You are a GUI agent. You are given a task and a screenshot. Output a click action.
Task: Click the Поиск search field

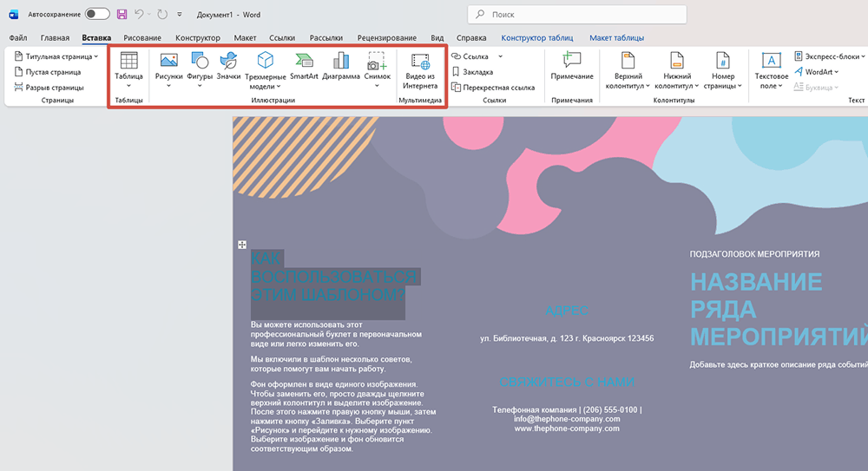click(x=577, y=15)
